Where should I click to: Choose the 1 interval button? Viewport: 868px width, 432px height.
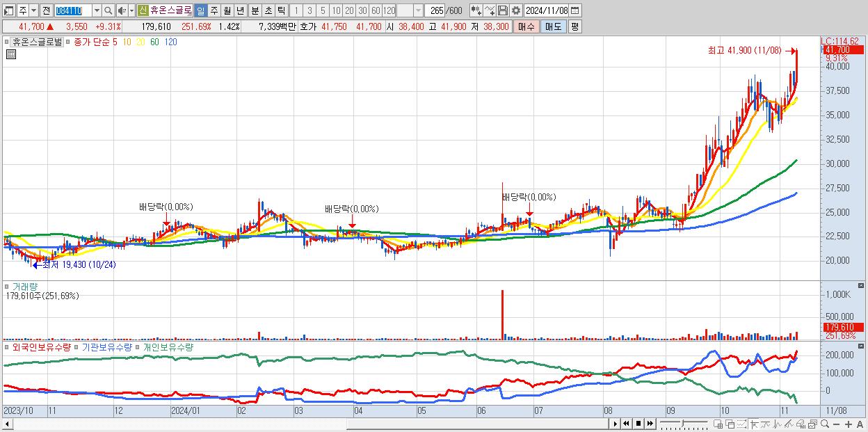[296, 10]
